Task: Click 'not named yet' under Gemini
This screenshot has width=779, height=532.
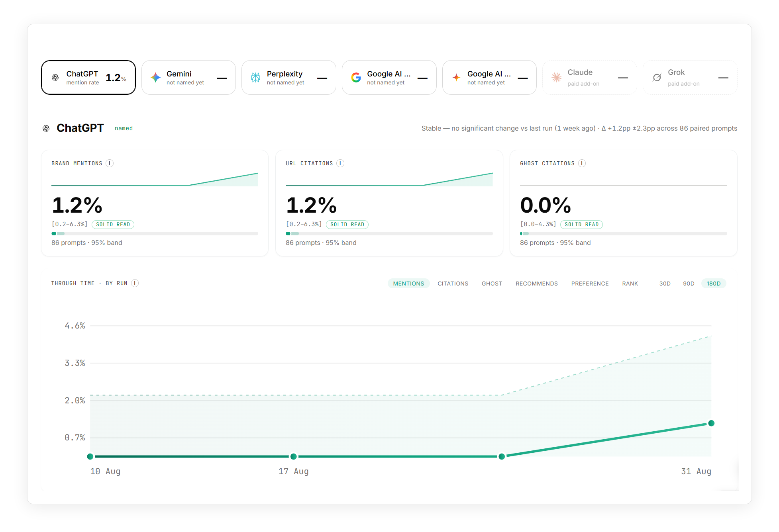Action: click(x=185, y=82)
